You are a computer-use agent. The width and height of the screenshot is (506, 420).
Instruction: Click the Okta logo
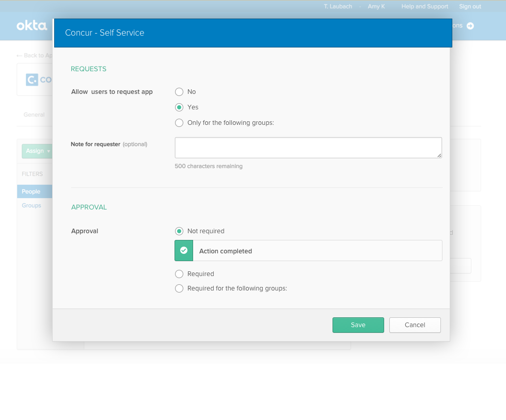tap(31, 25)
